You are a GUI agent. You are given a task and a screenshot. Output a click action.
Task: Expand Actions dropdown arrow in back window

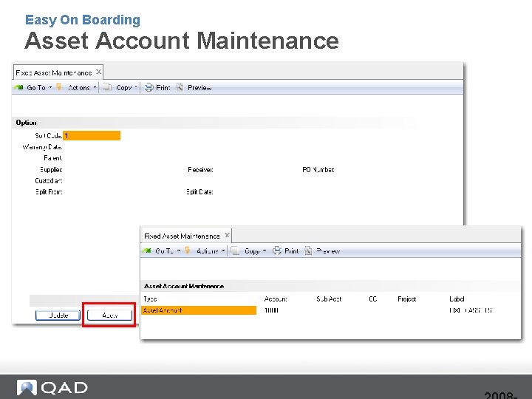pos(95,87)
